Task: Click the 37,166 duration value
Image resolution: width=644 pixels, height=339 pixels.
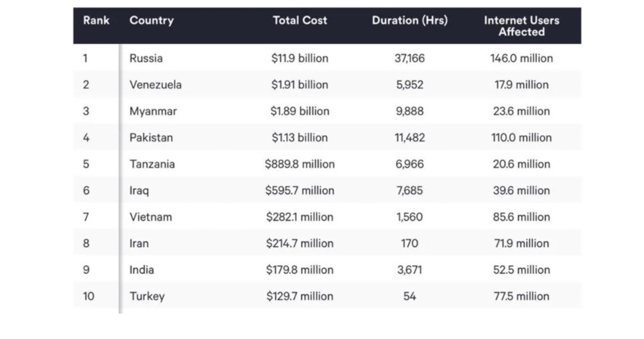Action: tap(410, 58)
